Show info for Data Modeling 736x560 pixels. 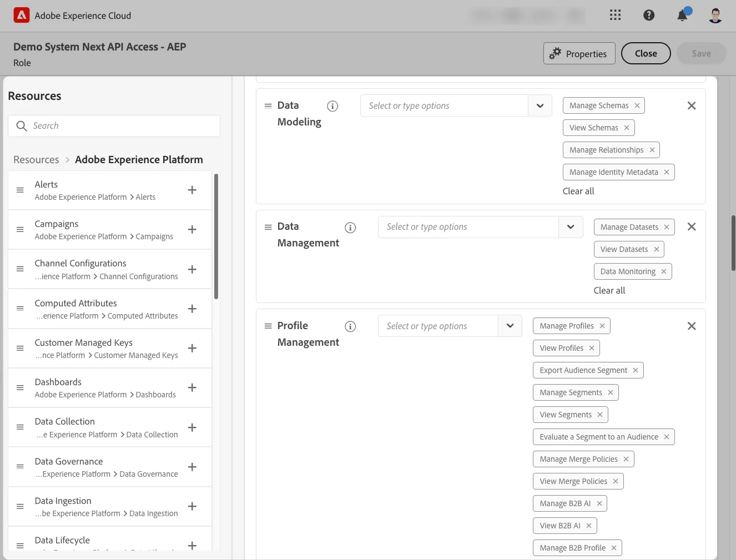[x=332, y=106]
